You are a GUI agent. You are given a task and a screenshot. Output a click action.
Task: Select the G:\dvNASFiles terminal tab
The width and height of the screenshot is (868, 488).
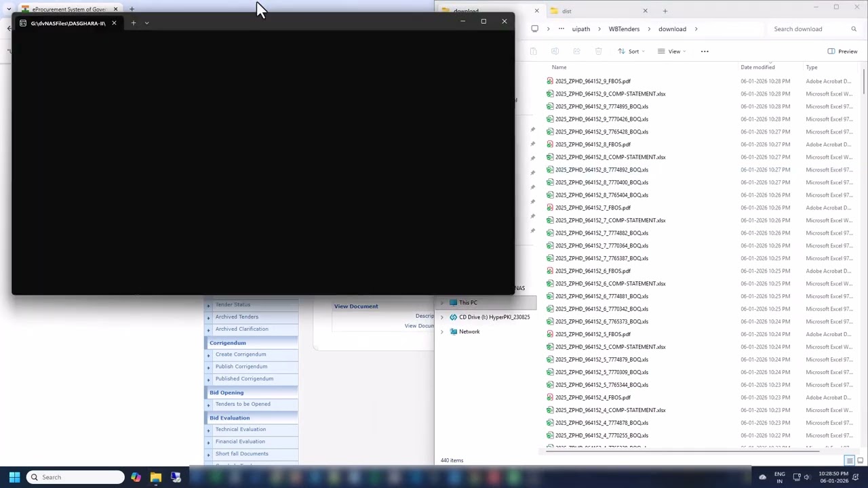pos(68,23)
